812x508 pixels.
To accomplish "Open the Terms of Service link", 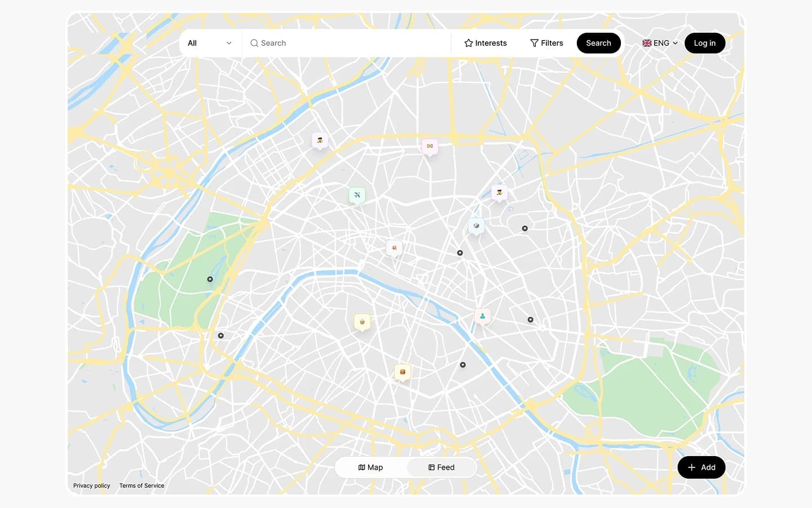I will (142, 485).
